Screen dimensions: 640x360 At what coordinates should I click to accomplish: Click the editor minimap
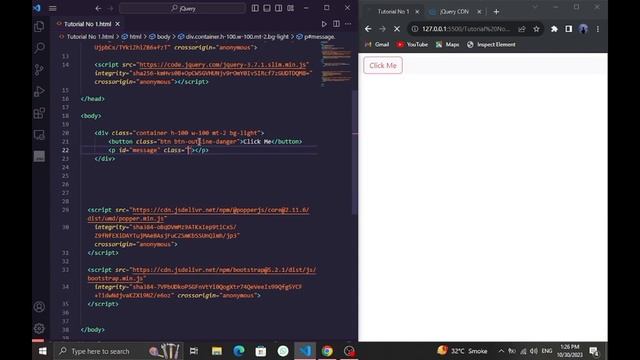click(x=336, y=63)
